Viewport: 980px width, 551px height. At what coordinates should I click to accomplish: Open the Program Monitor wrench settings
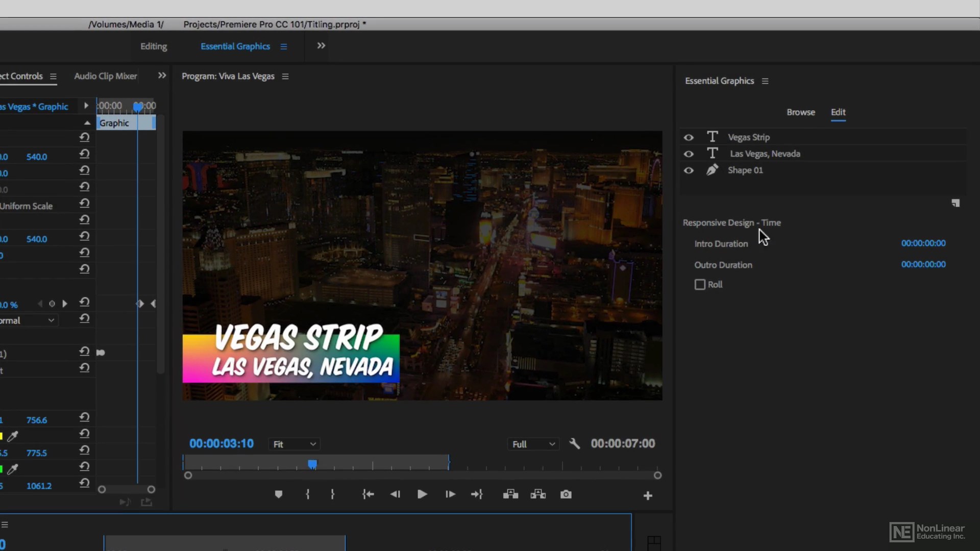[x=574, y=444]
